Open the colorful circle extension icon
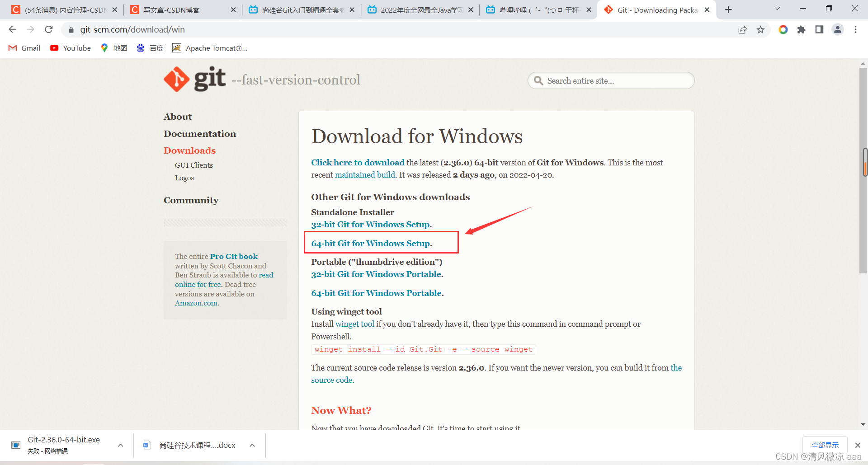The width and height of the screenshot is (868, 465). pyautogui.click(x=783, y=30)
